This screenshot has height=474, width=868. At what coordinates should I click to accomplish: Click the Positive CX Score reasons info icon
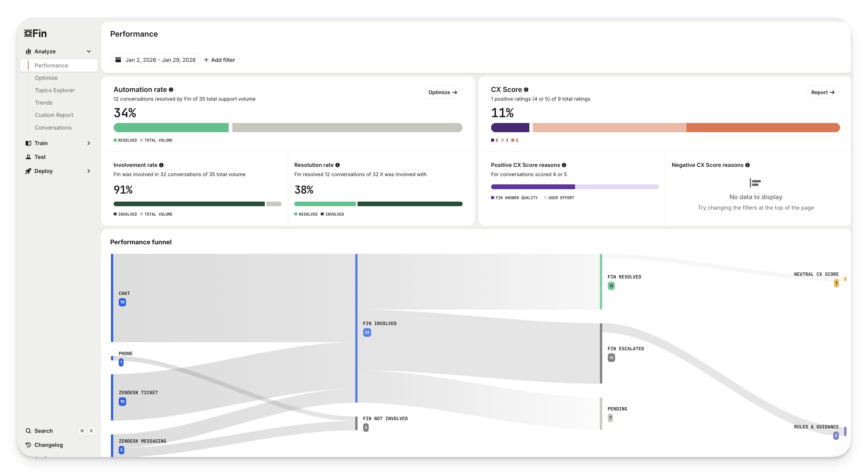pyautogui.click(x=564, y=165)
